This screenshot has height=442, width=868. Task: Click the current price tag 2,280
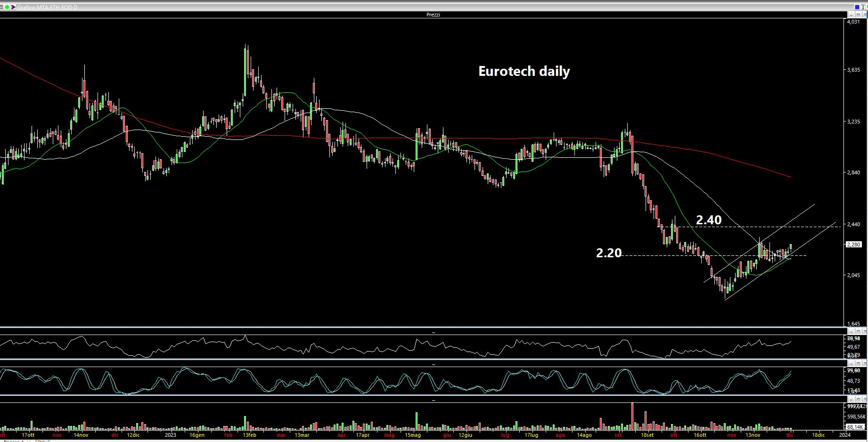tap(854, 245)
